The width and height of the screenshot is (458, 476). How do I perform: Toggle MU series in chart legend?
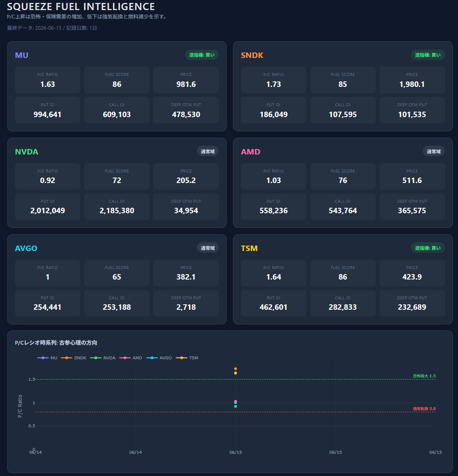pyautogui.click(x=47, y=358)
